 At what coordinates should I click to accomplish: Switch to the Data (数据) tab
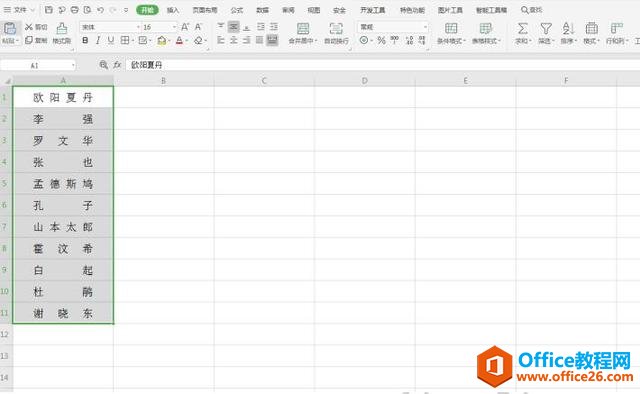pos(262,10)
